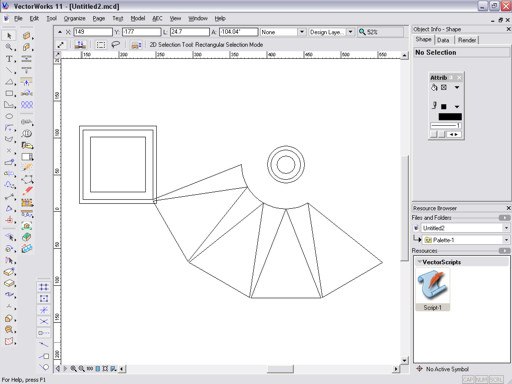The image size is (512, 384).
Task: Toggle Smart Points constraint
Action: point(44,333)
